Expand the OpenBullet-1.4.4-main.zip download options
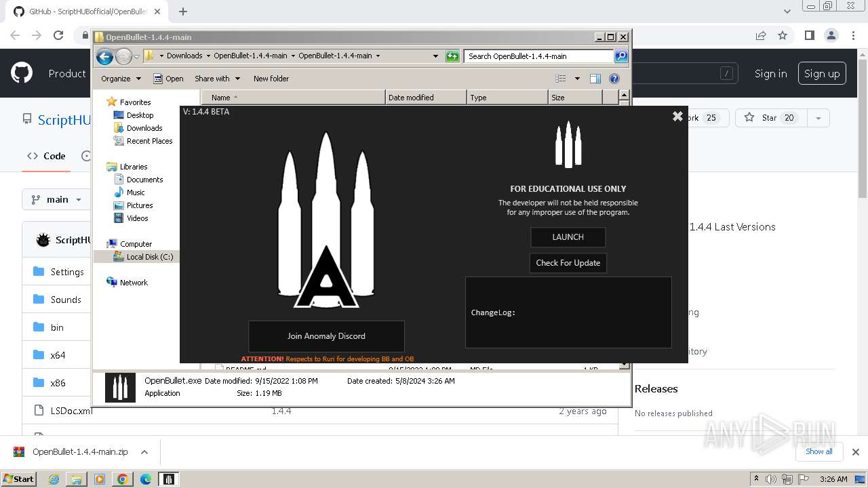The width and height of the screenshot is (868, 488). (x=144, y=452)
